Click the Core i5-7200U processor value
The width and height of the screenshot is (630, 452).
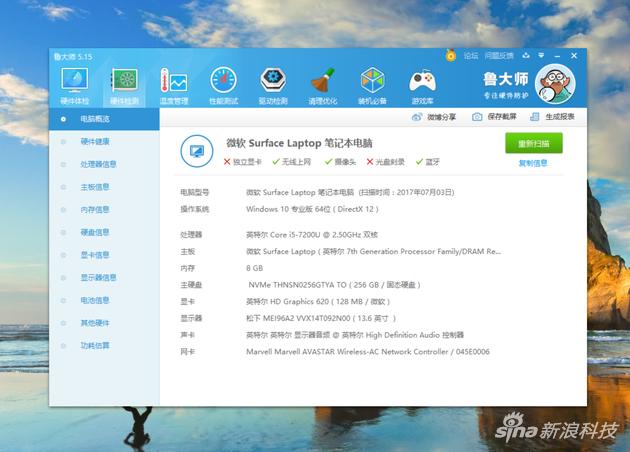[x=312, y=235]
